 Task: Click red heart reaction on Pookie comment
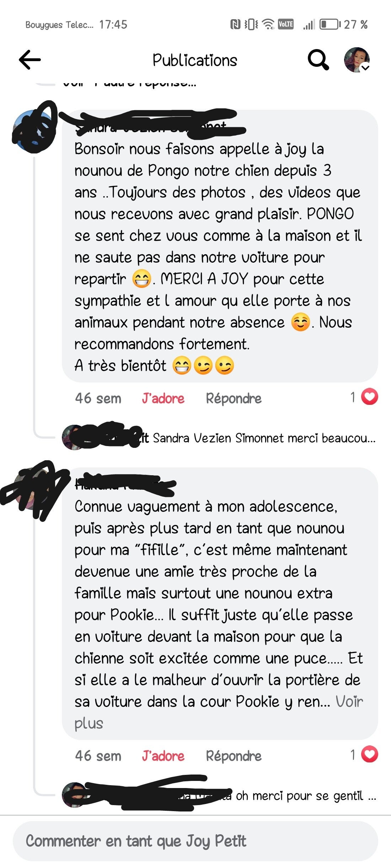click(x=370, y=755)
